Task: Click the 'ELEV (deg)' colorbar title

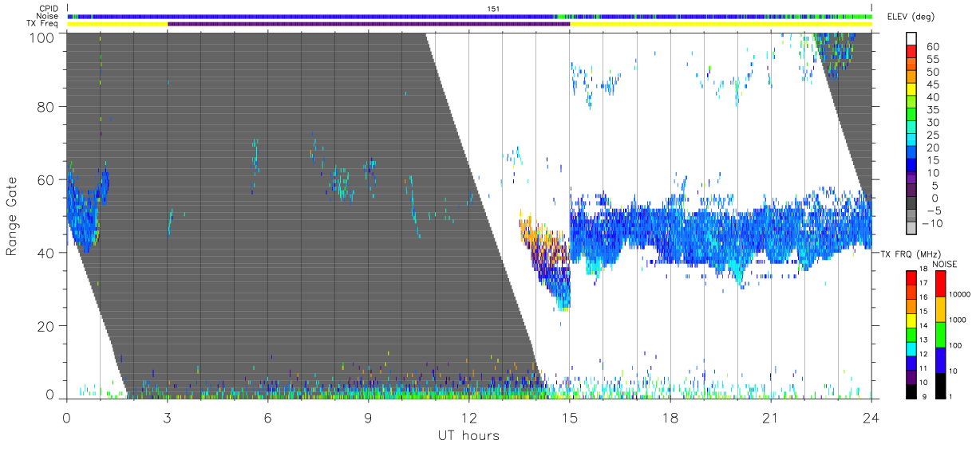Action: pos(911,16)
